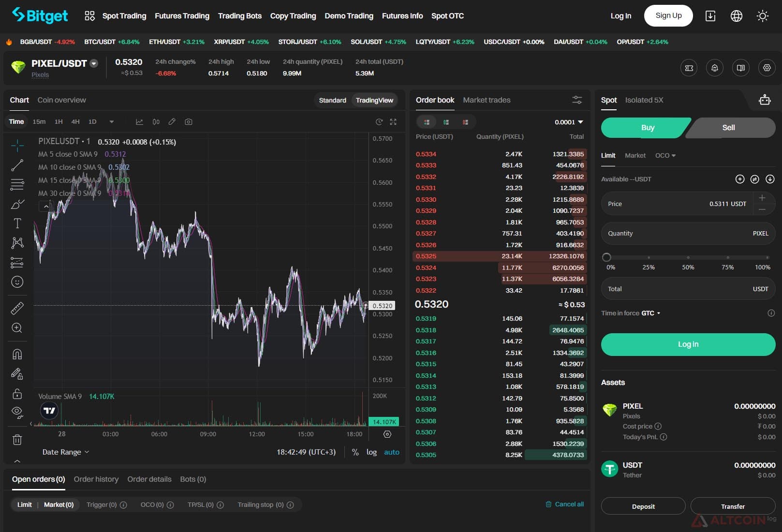Click the Cancel all link
This screenshot has height=532, width=782.
(564, 504)
